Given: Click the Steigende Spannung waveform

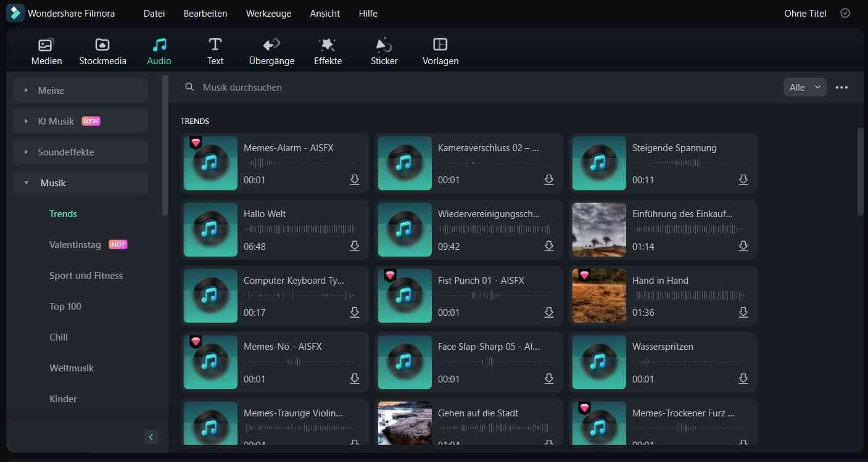Looking at the screenshot, I should (689, 163).
